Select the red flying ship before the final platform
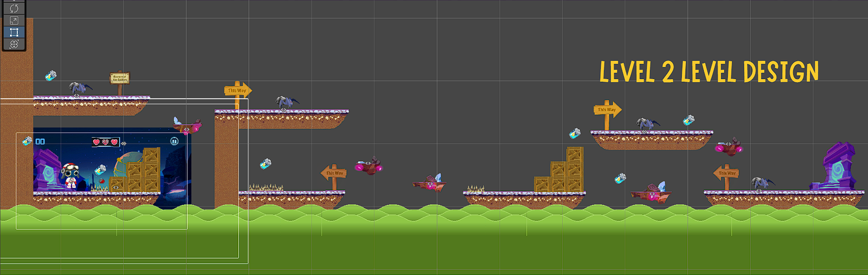Viewport: 868px width, 275px height. point(651,193)
